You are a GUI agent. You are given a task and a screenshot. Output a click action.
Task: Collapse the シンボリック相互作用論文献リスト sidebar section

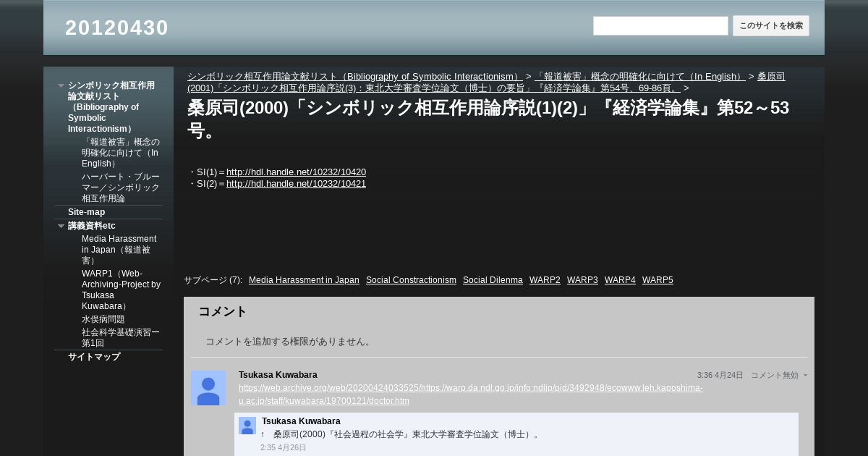[61, 86]
